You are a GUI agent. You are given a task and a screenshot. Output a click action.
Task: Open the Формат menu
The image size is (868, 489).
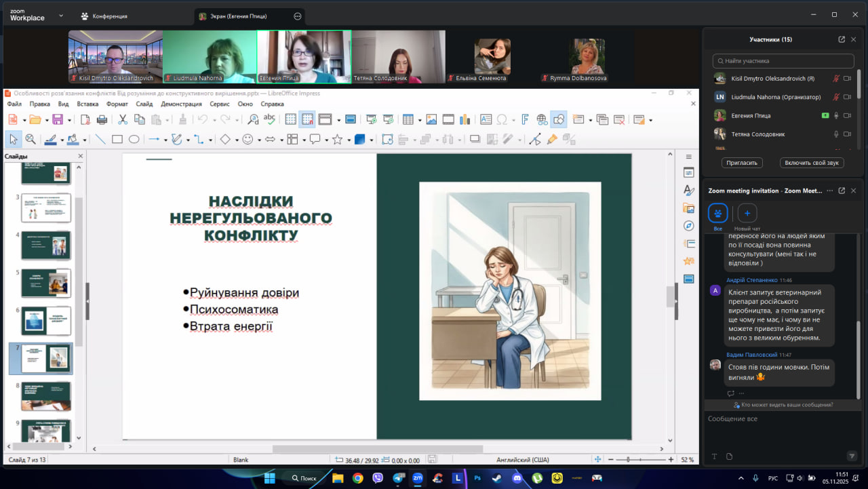(x=117, y=104)
